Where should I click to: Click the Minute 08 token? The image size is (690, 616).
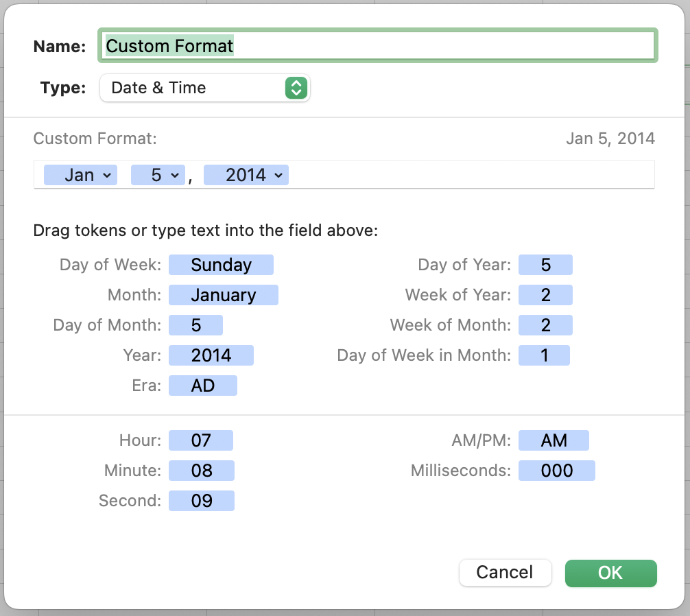(202, 471)
